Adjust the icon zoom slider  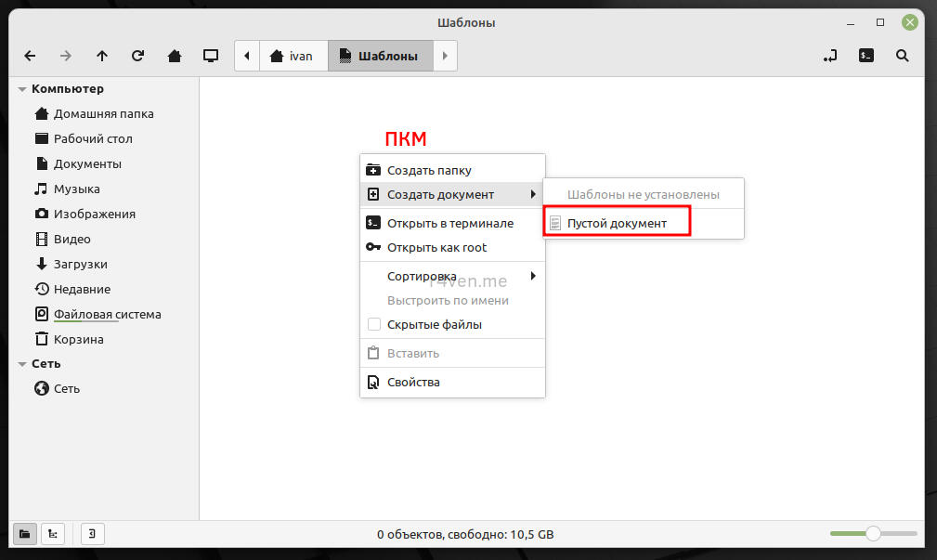pyautogui.click(x=872, y=534)
